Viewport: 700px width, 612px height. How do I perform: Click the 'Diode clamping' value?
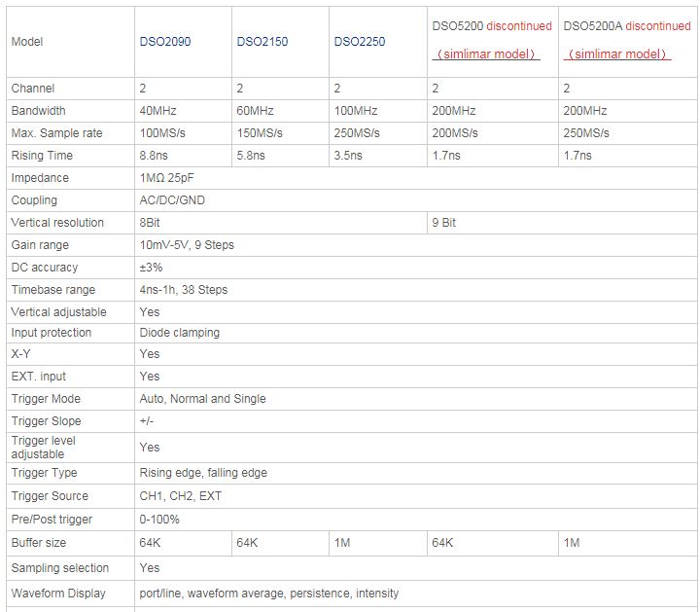coord(180,333)
